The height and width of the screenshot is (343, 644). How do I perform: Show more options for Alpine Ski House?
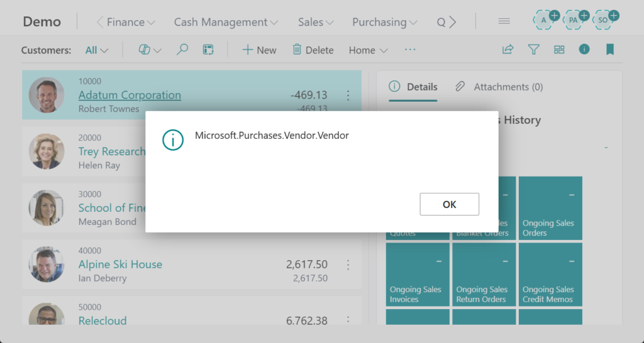pos(348,264)
